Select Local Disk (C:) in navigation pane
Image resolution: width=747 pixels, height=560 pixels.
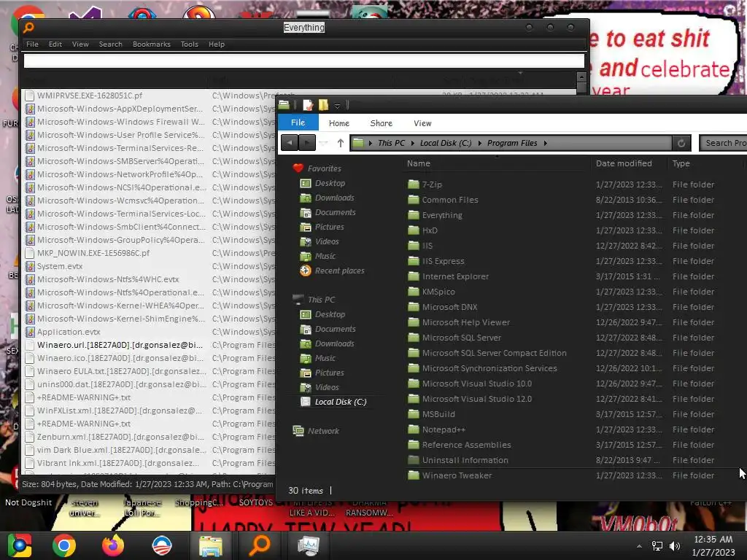[x=340, y=402]
